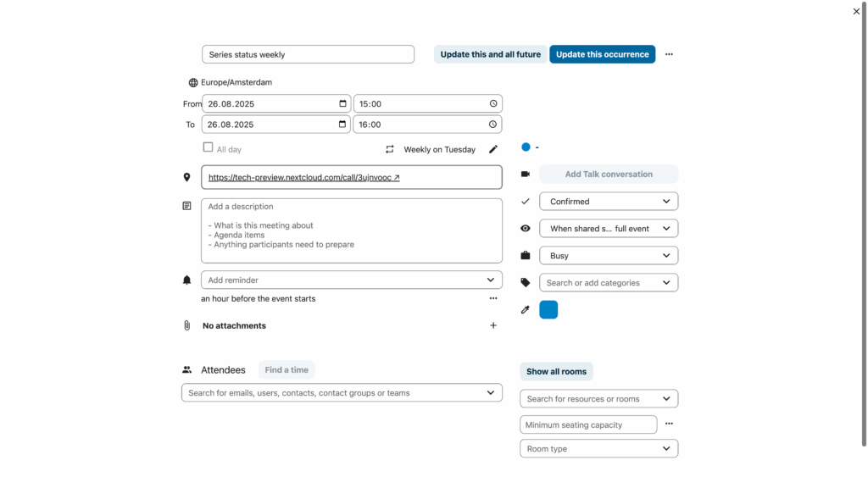Viewport: 868px width, 488px height.
Task: Click the blue event color swatch
Action: pyautogui.click(x=548, y=310)
